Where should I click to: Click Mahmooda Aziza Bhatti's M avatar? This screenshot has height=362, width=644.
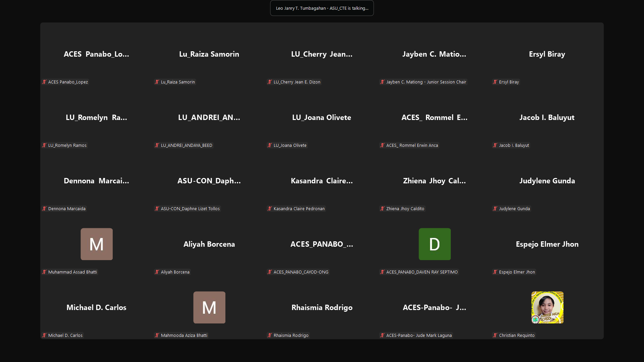209,307
